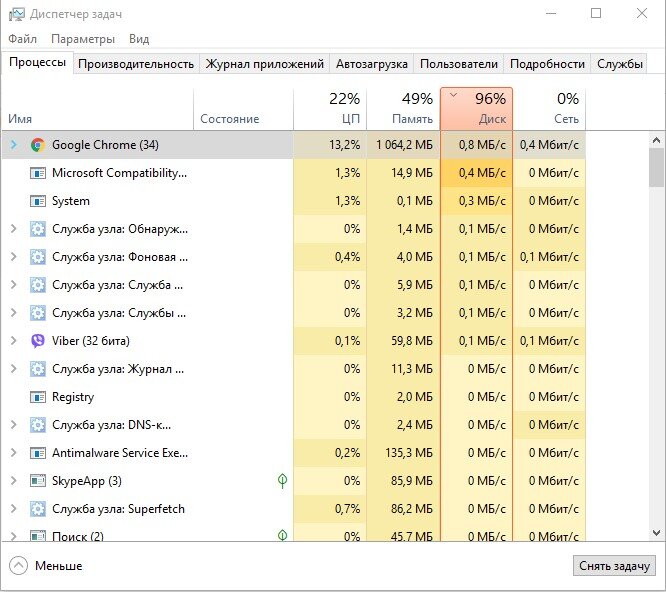Click the Поиск (2) suspended leaf icon
This screenshot has width=666, height=592.
pyautogui.click(x=282, y=535)
